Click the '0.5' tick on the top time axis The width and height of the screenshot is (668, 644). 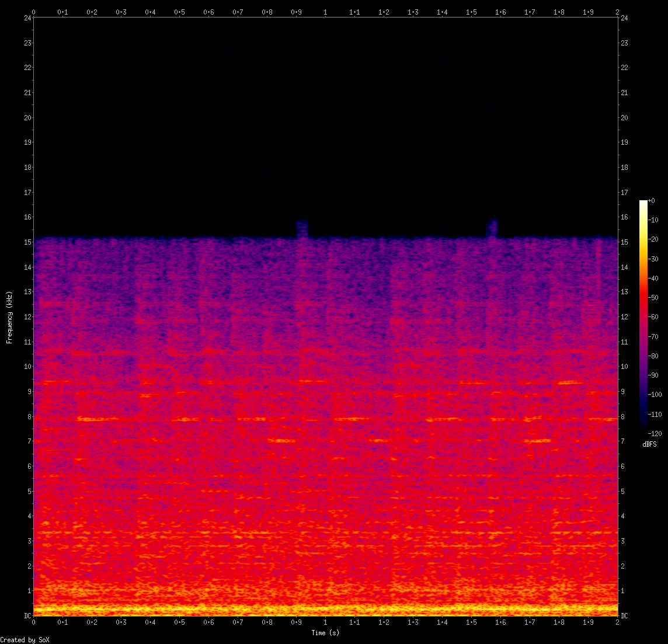coord(179,11)
